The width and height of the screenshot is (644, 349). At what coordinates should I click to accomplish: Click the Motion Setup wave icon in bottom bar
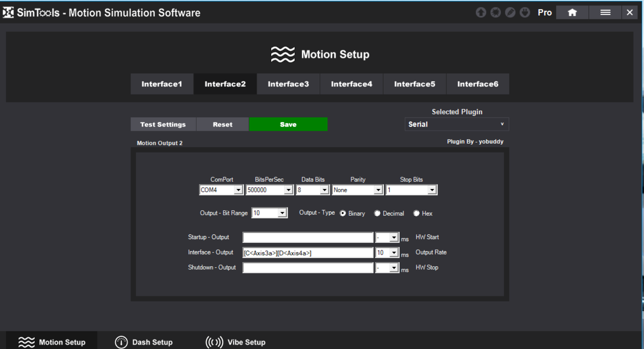tap(26, 342)
